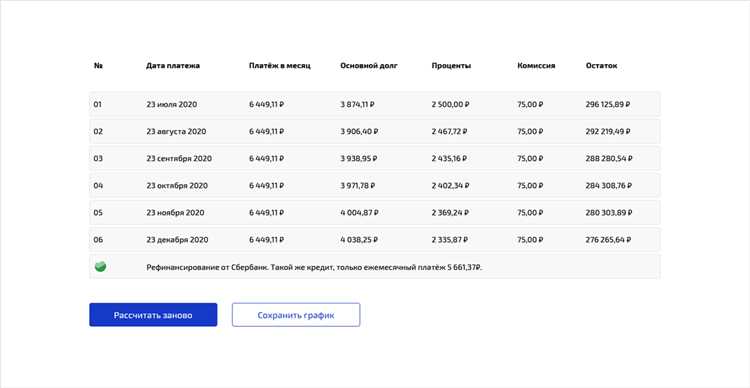Click principal value 3 906,40 ₽
Screen dimensions: 750x388
[359, 131]
